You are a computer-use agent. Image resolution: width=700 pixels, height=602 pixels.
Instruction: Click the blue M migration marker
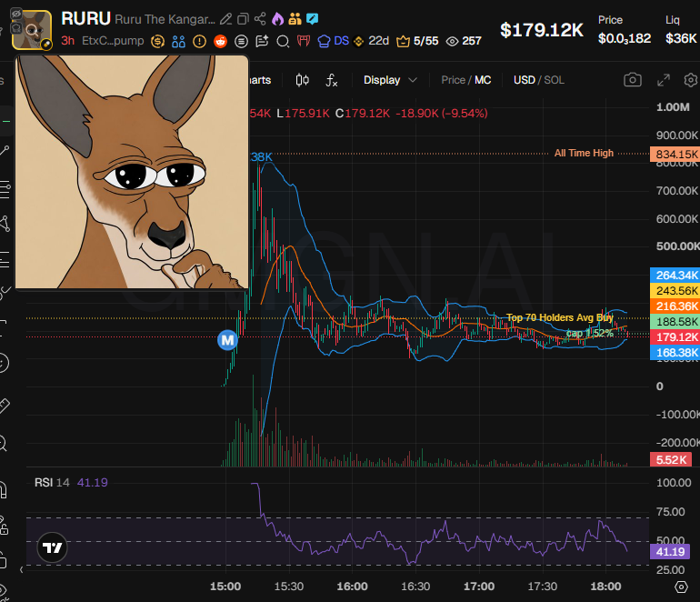tap(227, 340)
